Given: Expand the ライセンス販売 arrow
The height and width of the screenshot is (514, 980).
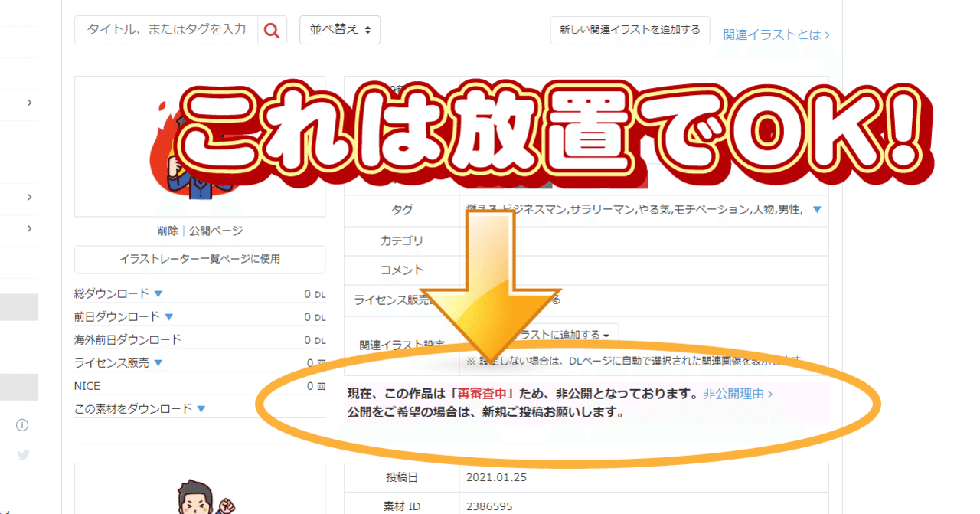Looking at the screenshot, I should pyautogui.click(x=159, y=362).
